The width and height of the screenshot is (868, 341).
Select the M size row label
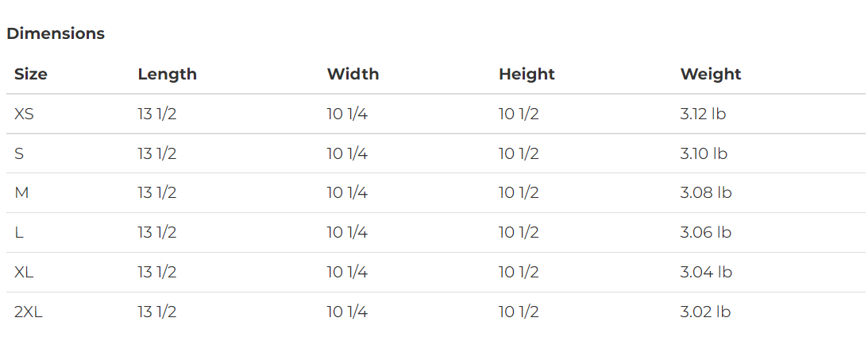[21, 193]
